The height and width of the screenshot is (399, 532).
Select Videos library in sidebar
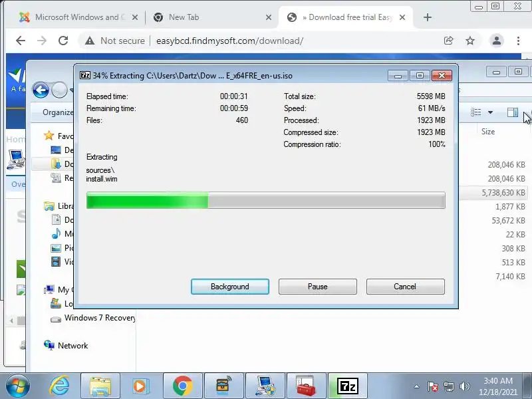[62, 261]
